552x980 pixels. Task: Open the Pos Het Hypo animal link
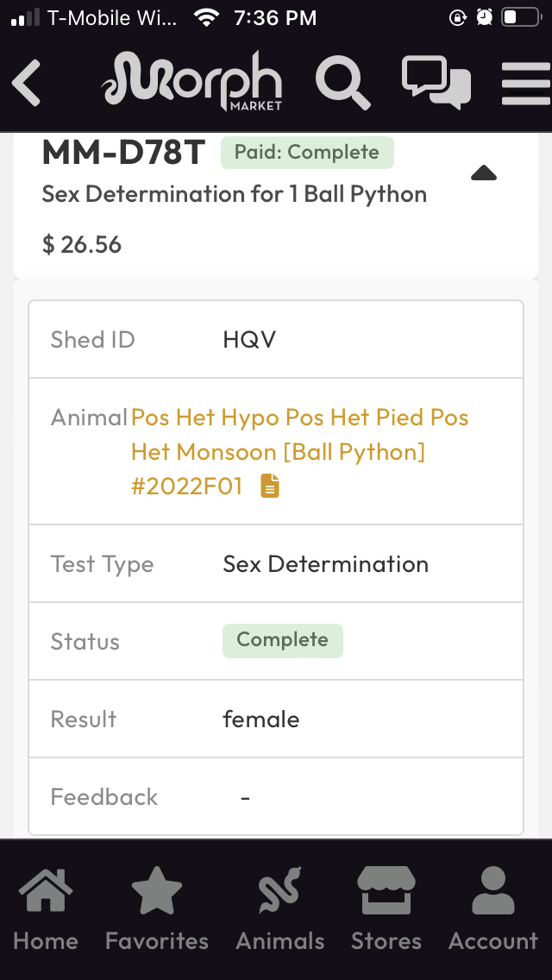(299, 451)
